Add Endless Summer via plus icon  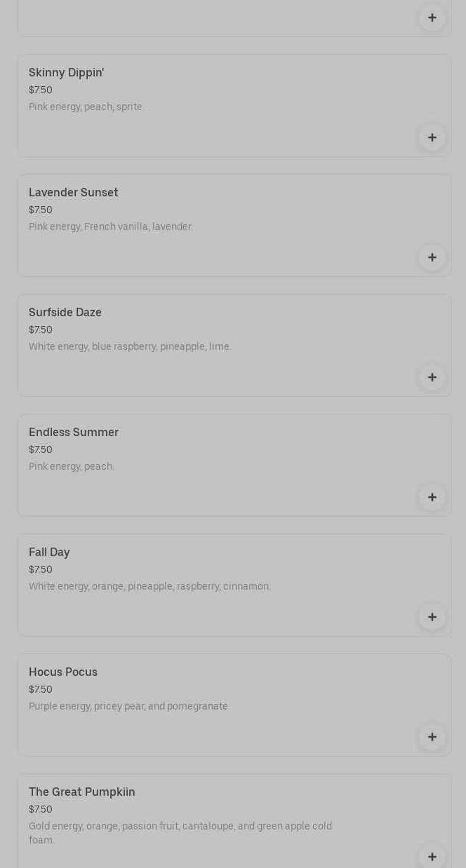pyautogui.click(x=432, y=497)
